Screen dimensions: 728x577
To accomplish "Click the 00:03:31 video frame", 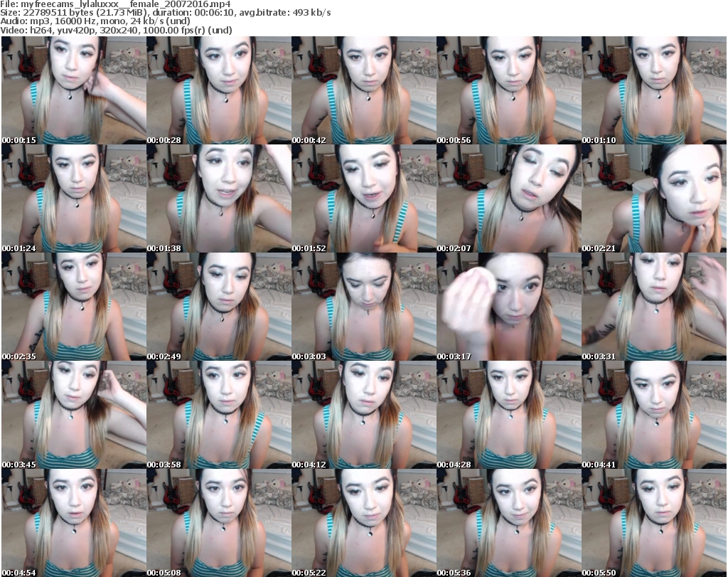I will coord(654,307).
